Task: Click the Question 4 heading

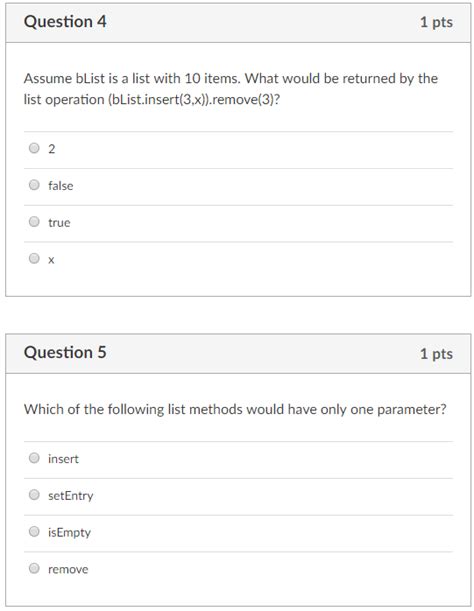Action: (65, 21)
